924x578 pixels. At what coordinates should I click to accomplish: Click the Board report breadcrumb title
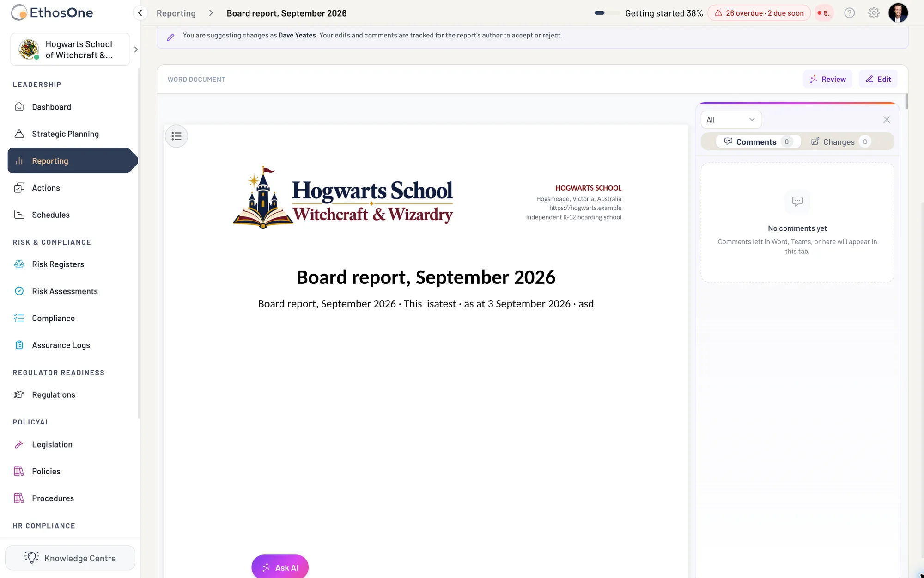pyautogui.click(x=286, y=13)
